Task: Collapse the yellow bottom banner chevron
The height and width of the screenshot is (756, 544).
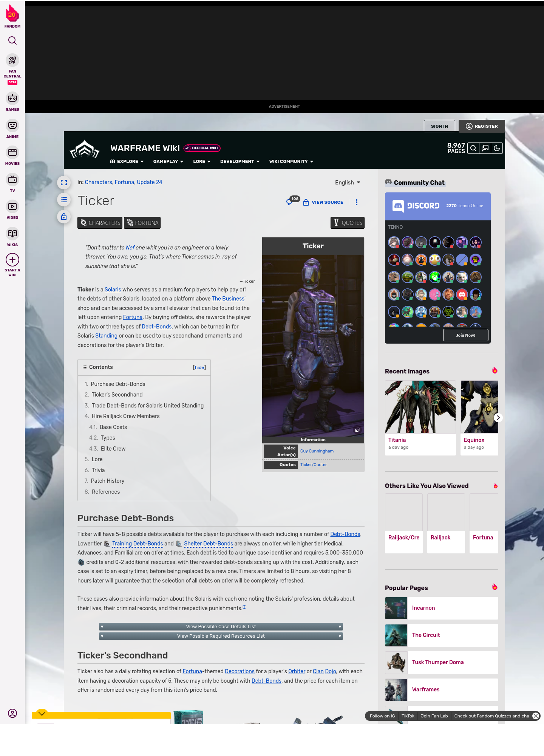Action: [42, 713]
